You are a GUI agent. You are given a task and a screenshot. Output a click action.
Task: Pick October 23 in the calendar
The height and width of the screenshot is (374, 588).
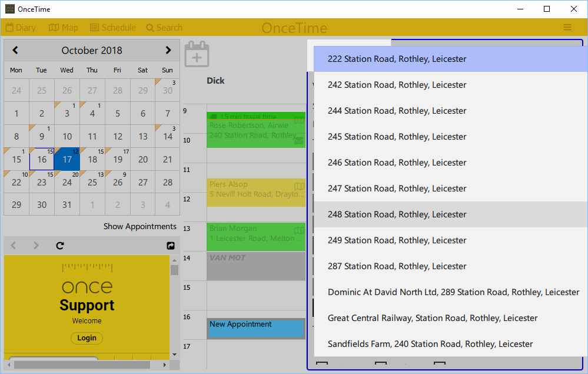coord(42,182)
